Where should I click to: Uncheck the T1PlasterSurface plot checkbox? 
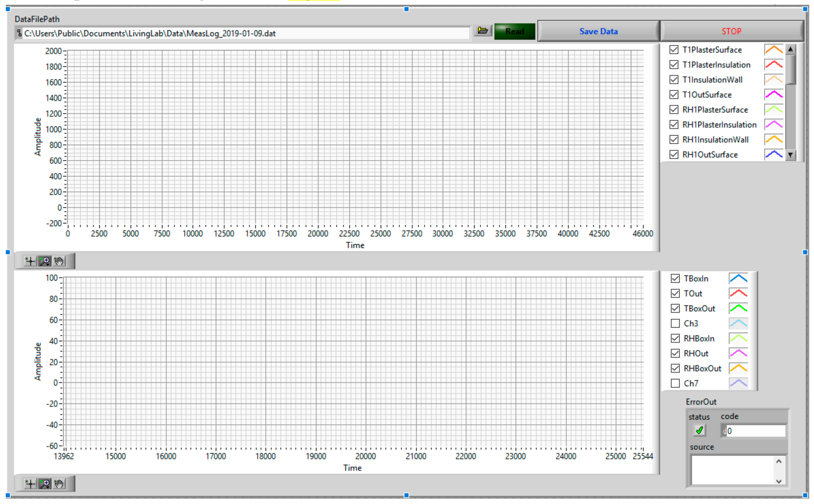(x=674, y=50)
